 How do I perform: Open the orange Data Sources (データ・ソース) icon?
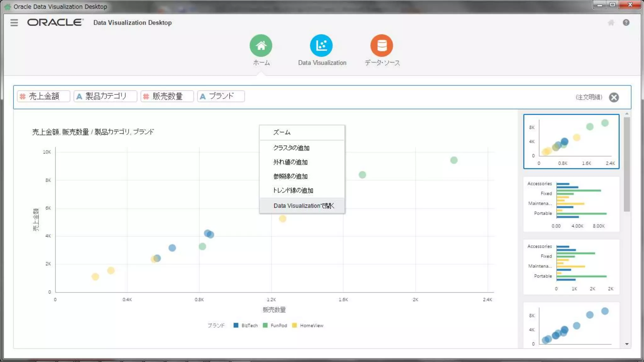pos(381,46)
